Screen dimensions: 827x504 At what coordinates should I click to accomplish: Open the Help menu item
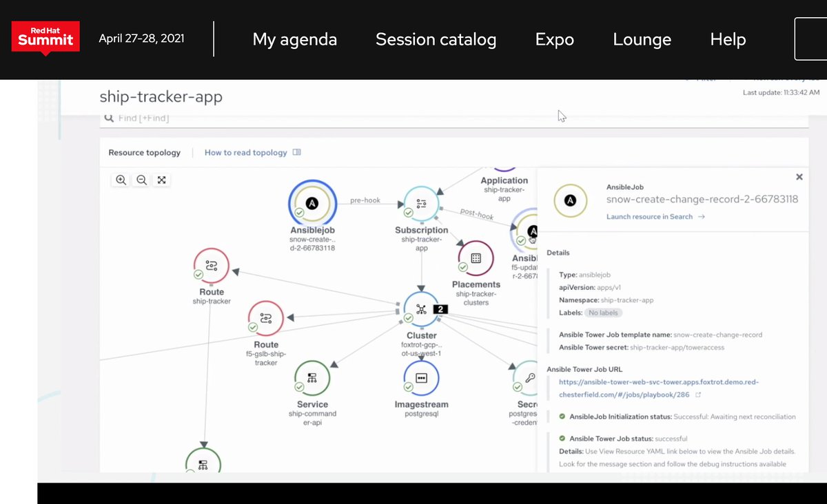click(728, 39)
